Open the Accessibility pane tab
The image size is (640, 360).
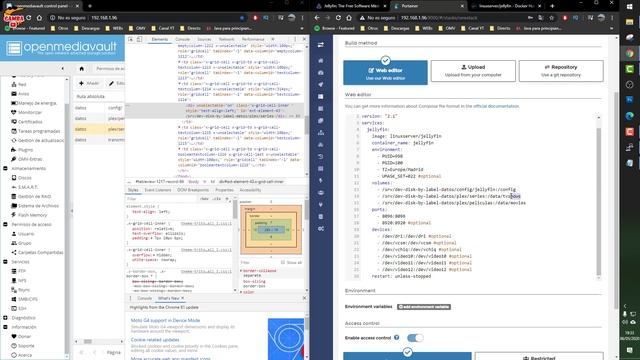(250, 190)
